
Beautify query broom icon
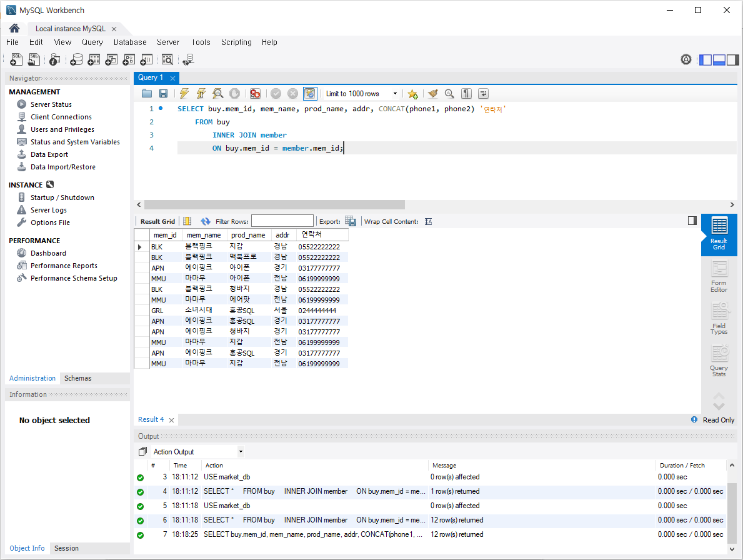click(x=432, y=94)
